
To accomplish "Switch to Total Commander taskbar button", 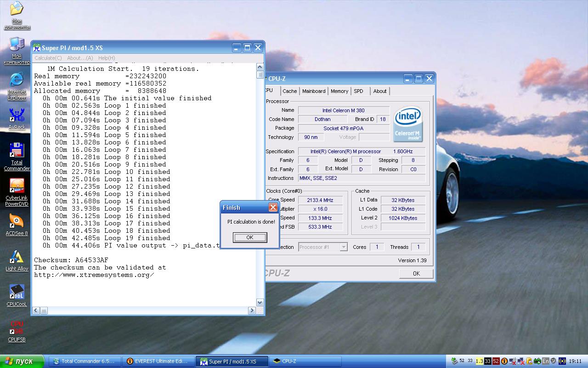I will (85, 361).
